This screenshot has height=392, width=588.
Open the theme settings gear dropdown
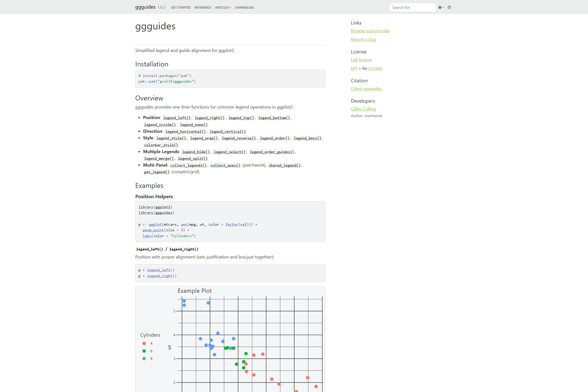[x=441, y=8]
